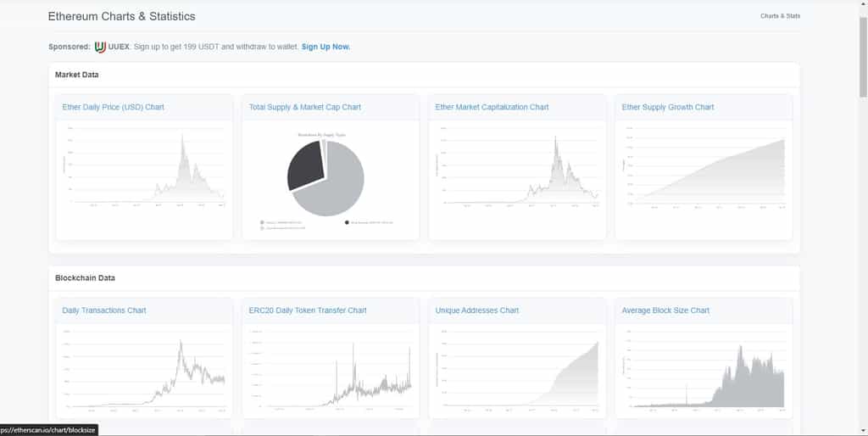Open Average Block Size Chart link
Viewport: 868px width, 436px height.
[x=665, y=310]
